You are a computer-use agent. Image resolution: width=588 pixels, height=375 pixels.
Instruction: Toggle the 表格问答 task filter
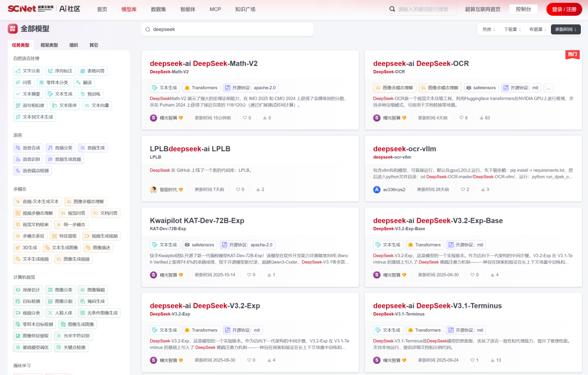tap(93, 71)
